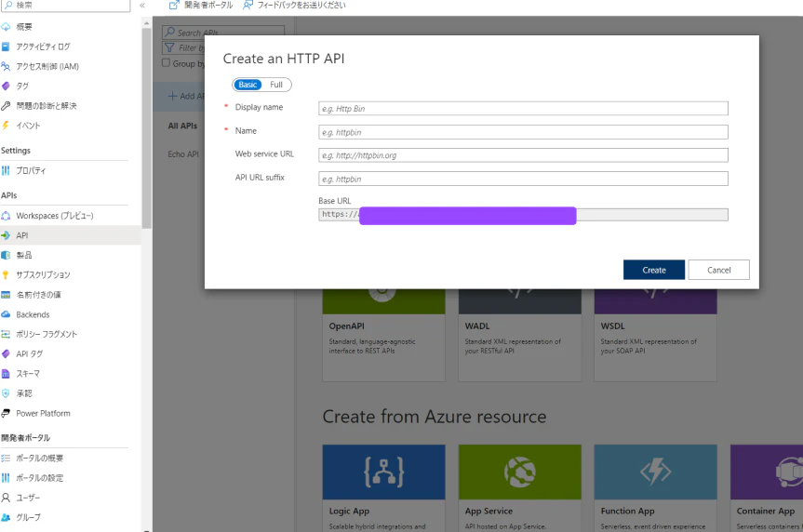Click the Search APIs box
This screenshot has width=803, height=532.
[x=222, y=33]
